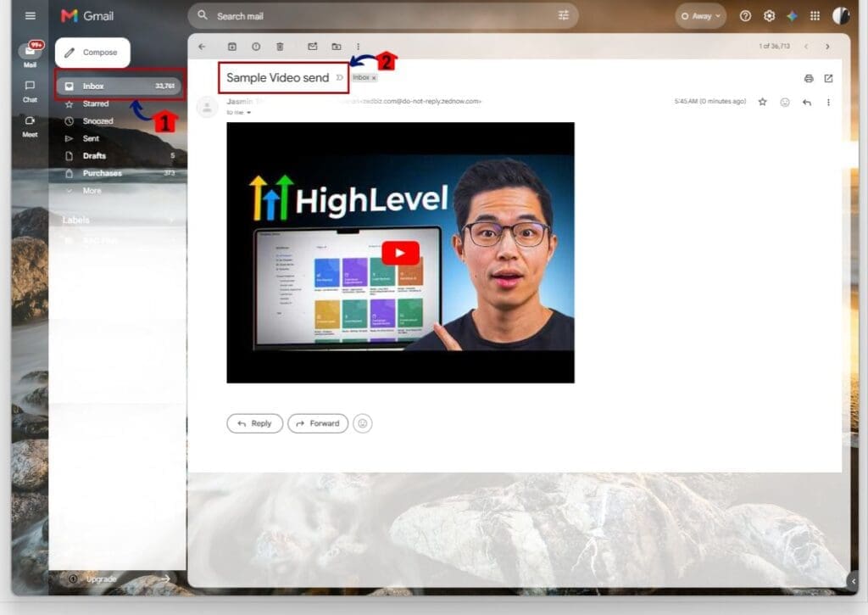Delete this email with trash icon
Image resolution: width=868 pixels, height=615 pixels.
tap(280, 47)
